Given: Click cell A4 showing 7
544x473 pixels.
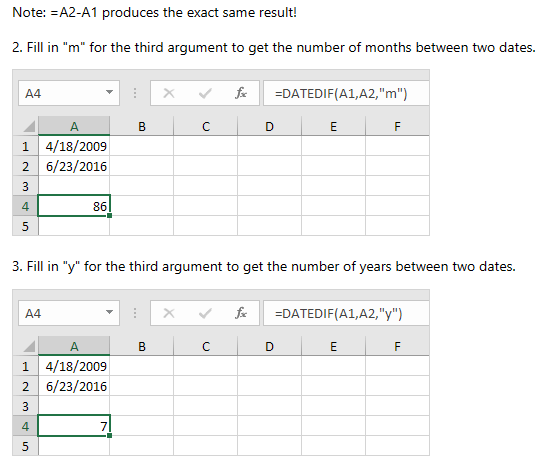Looking at the screenshot, I should coord(74,426).
